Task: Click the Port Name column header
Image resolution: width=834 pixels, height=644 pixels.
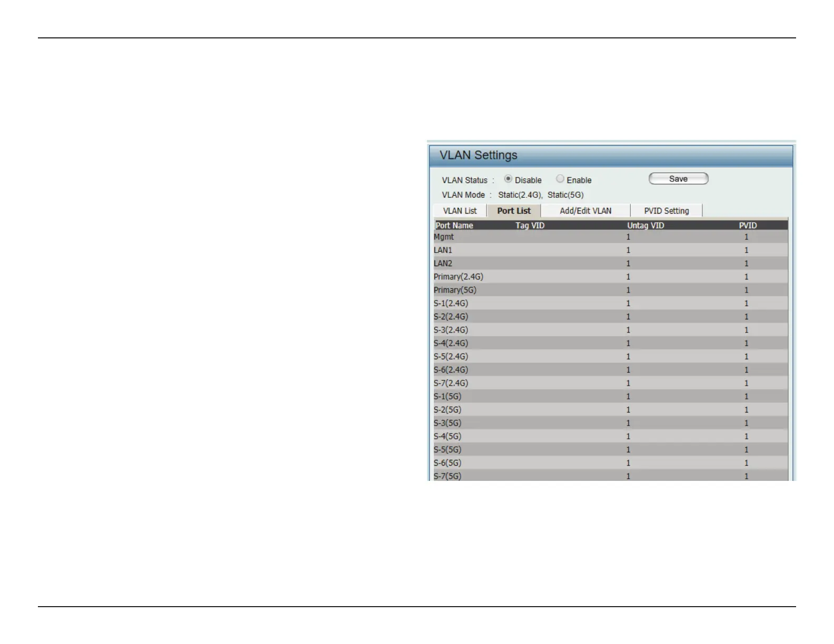Action: tap(454, 225)
